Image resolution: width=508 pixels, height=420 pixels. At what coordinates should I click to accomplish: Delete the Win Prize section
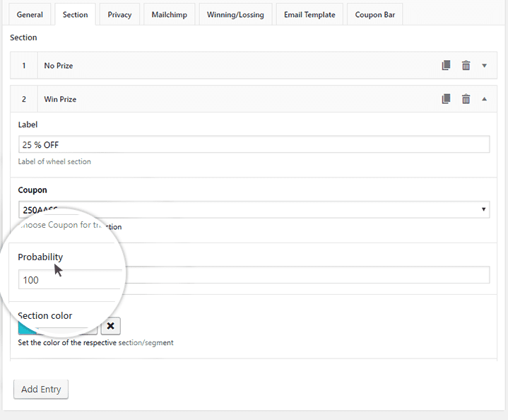466,99
